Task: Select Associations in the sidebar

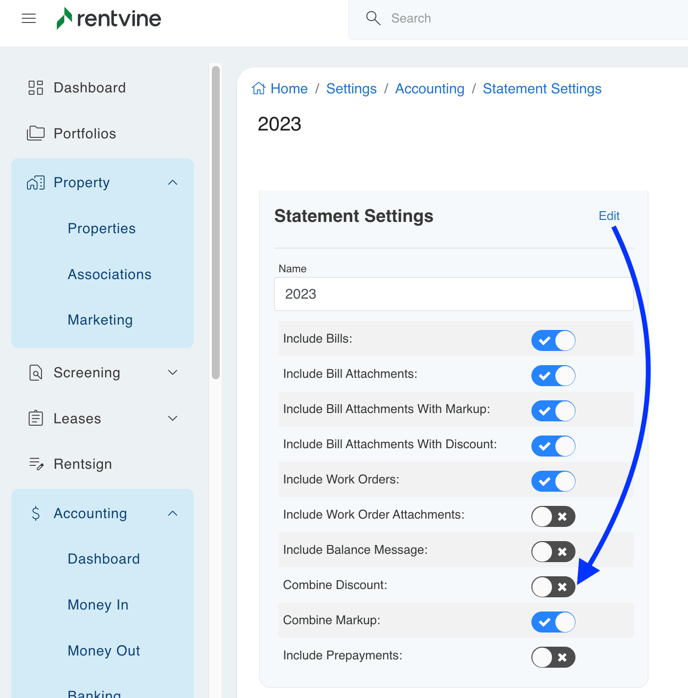Action: (x=109, y=274)
